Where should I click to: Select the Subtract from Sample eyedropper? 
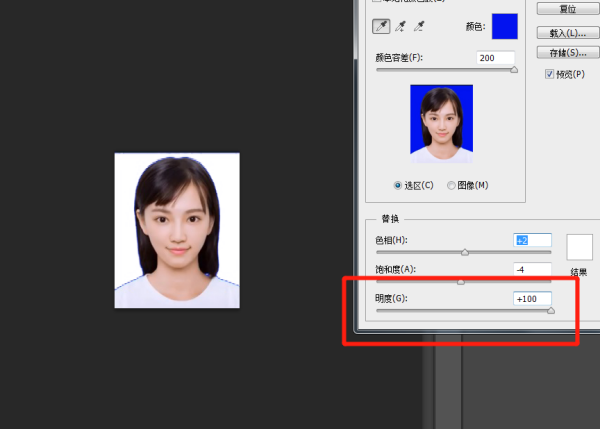tap(421, 26)
